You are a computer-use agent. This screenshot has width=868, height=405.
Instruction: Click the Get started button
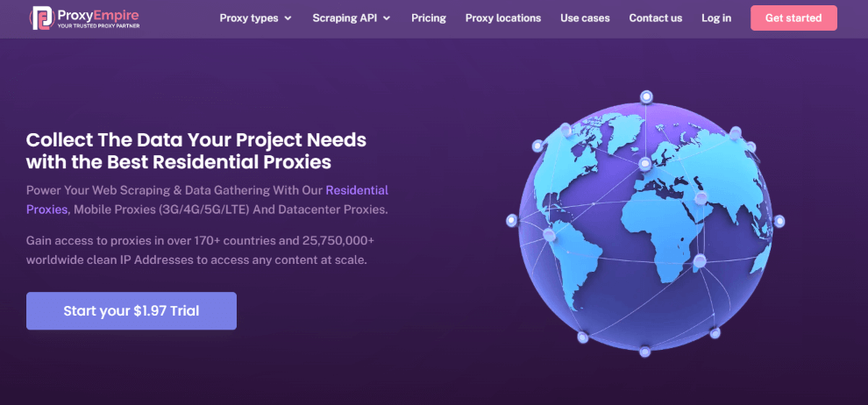click(793, 18)
